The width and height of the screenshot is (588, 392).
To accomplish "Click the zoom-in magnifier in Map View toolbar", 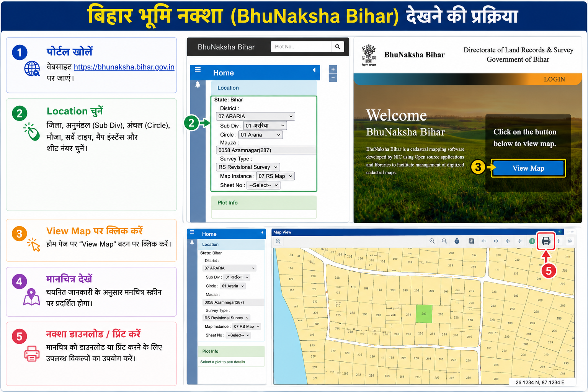I will pos(432,241).
